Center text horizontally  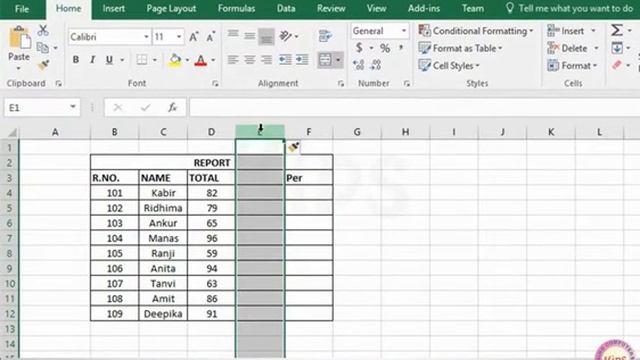point(250,60)
